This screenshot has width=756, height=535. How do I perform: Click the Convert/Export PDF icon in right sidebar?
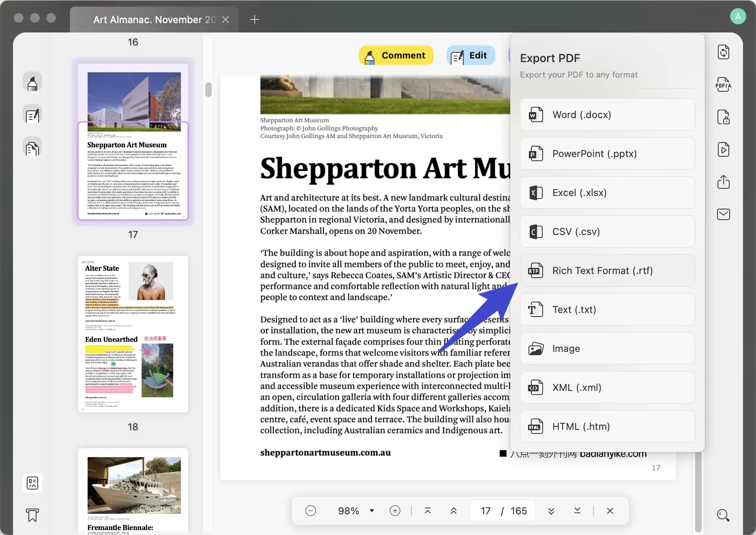[x=724, y=52]
